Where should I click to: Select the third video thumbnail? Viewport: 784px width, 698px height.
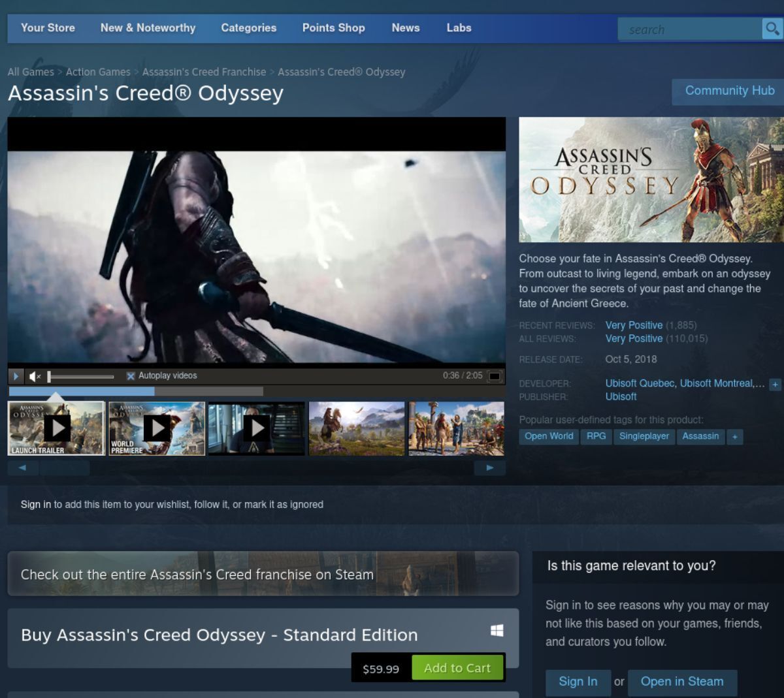click(257, 428)
